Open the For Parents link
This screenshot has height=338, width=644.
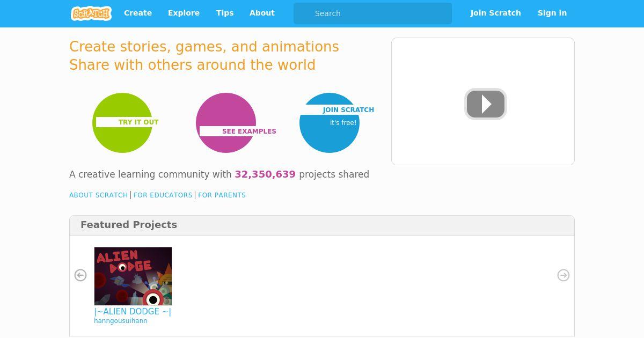(222, 195)
